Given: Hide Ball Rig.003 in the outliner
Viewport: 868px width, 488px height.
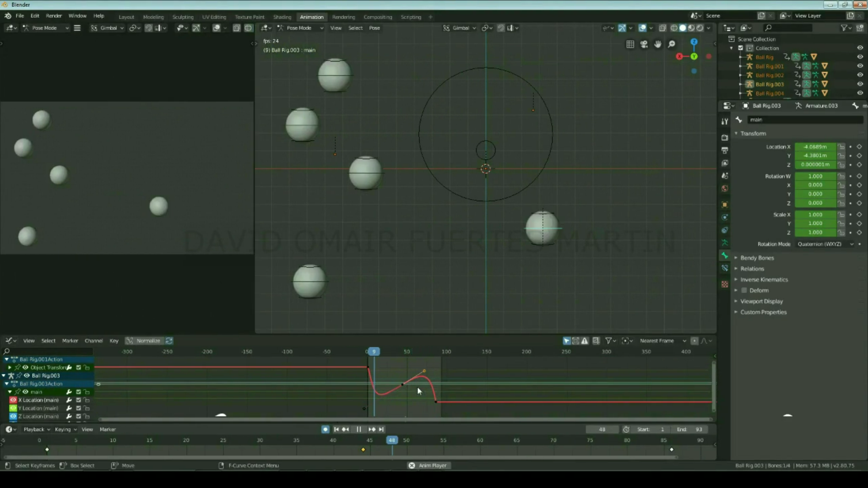Looking at the screenshot, I should pyautogui.click(x=860, y=84).
